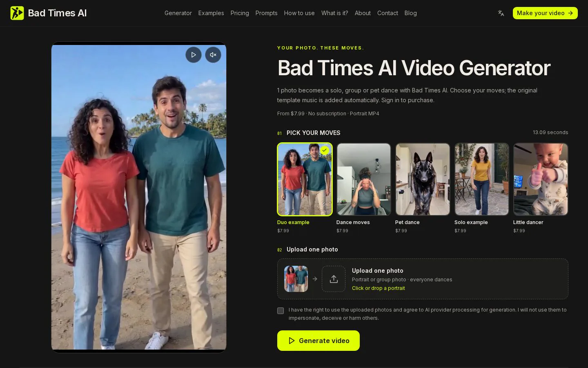Screen dimensions: 588x368
Task: Click the Make your video button
Action: (545, 13)
